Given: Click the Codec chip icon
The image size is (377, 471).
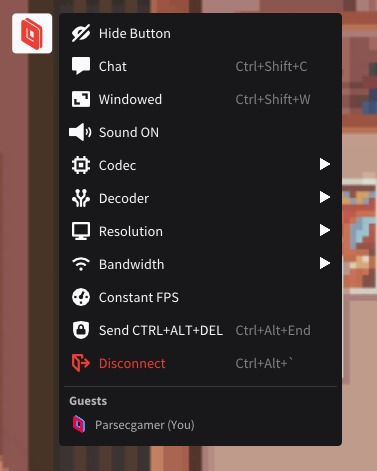Looking at the screenshot, I should tap(81, 165).
